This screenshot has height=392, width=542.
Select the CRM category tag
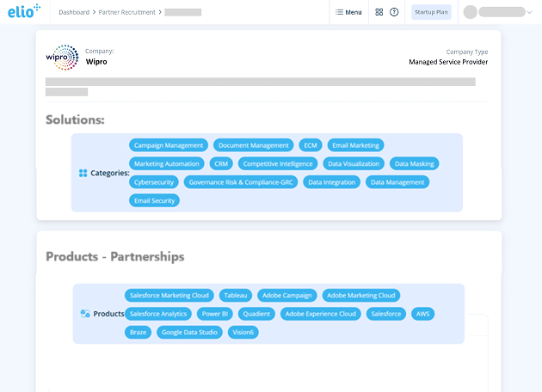221,163
